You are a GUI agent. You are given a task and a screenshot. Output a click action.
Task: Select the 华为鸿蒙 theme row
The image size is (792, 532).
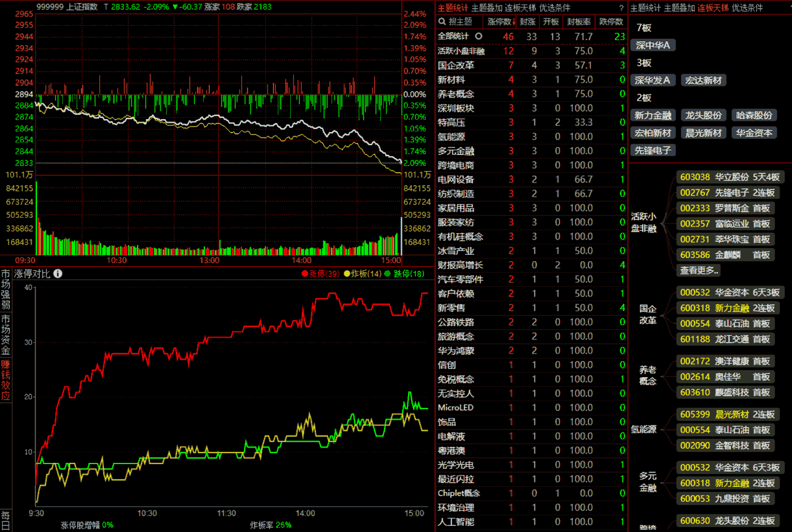click(x=531, y=351)
